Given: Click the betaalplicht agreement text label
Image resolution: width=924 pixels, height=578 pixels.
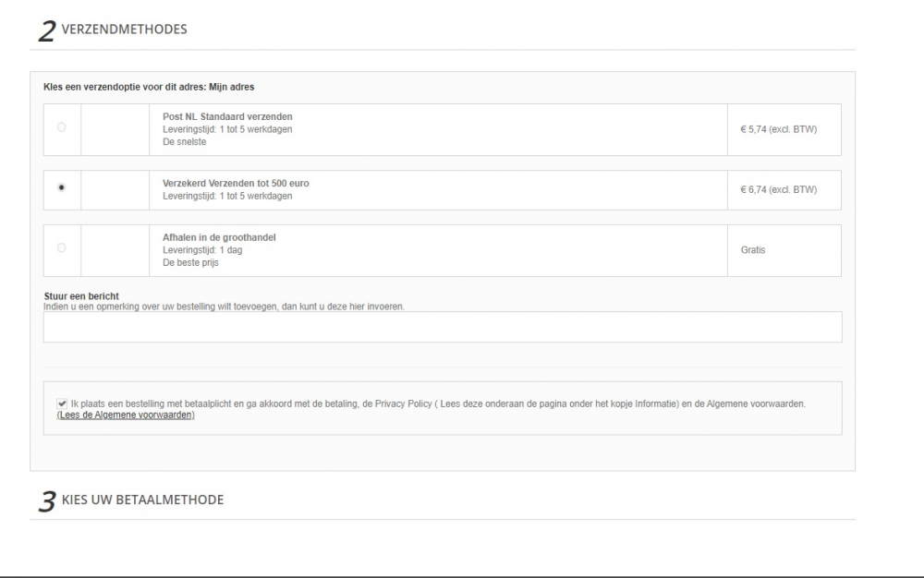Looking at the screenshot, I should (438, 403).
